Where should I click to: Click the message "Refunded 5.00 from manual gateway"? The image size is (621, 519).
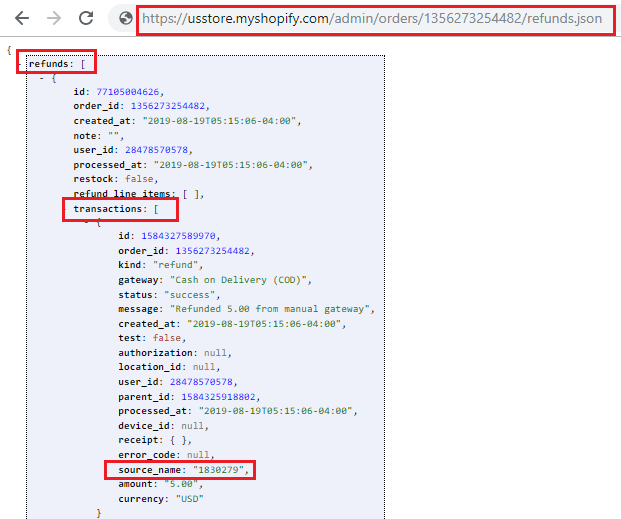(270, 309)
